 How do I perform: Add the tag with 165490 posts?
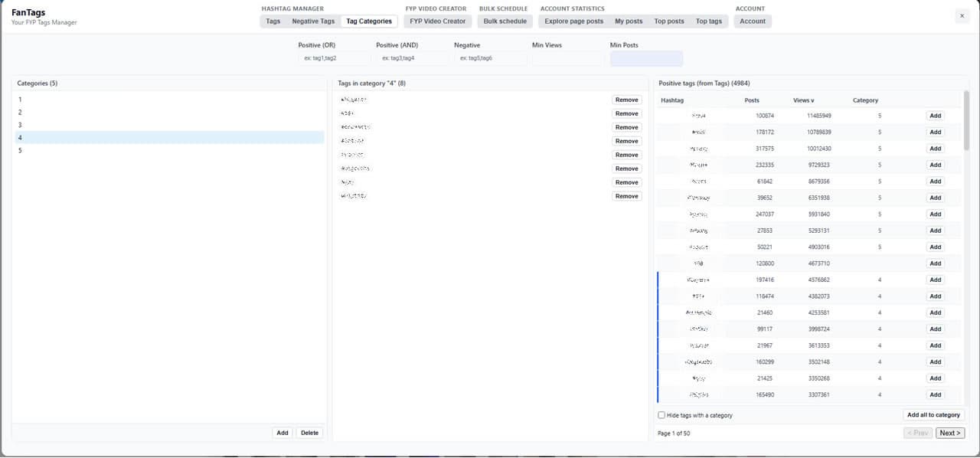935,395
